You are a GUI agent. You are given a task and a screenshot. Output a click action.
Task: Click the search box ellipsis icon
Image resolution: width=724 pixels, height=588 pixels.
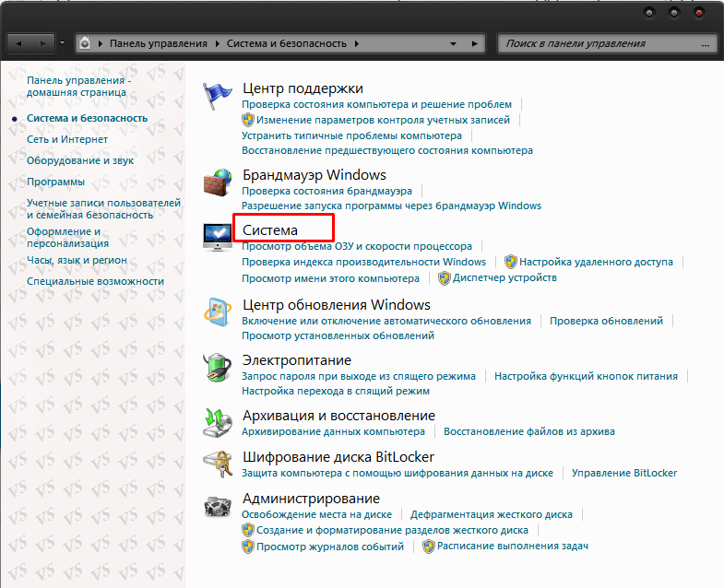705,44
